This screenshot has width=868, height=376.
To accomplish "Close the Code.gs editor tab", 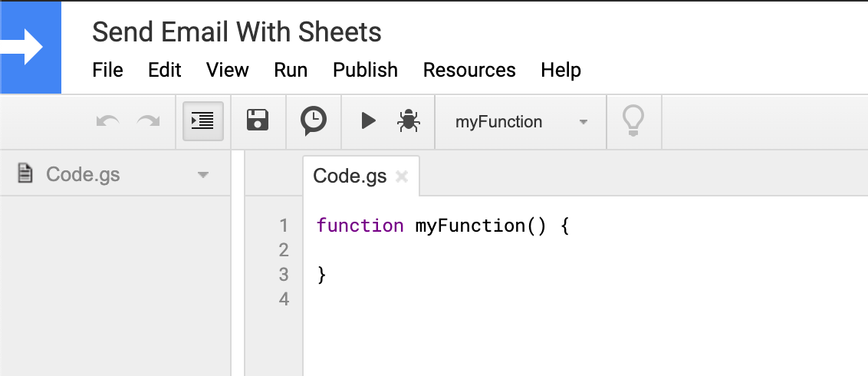I will point(402,176).
